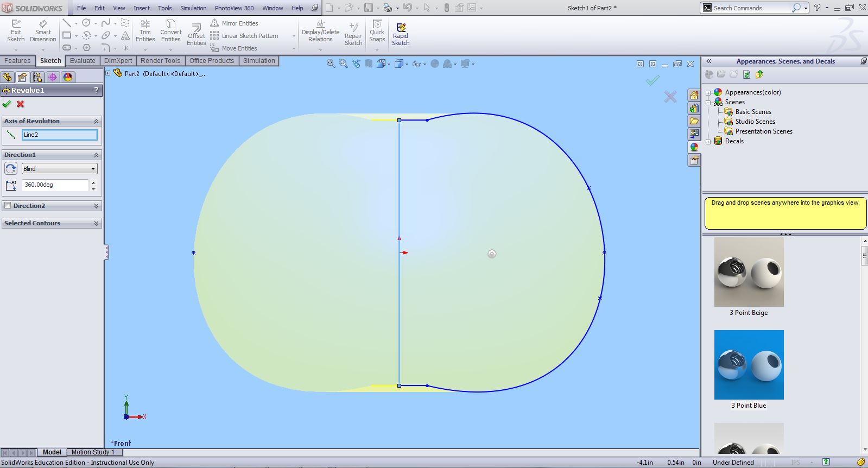
Task: Open Hide/Show Items glasses icon
Action: click(416, 64)
